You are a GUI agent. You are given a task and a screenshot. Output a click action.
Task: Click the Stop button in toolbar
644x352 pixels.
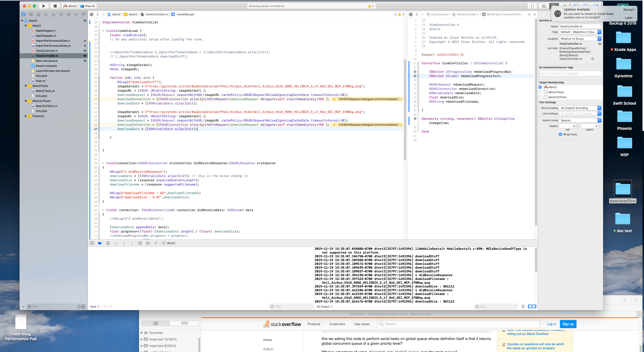pos(55,6)
